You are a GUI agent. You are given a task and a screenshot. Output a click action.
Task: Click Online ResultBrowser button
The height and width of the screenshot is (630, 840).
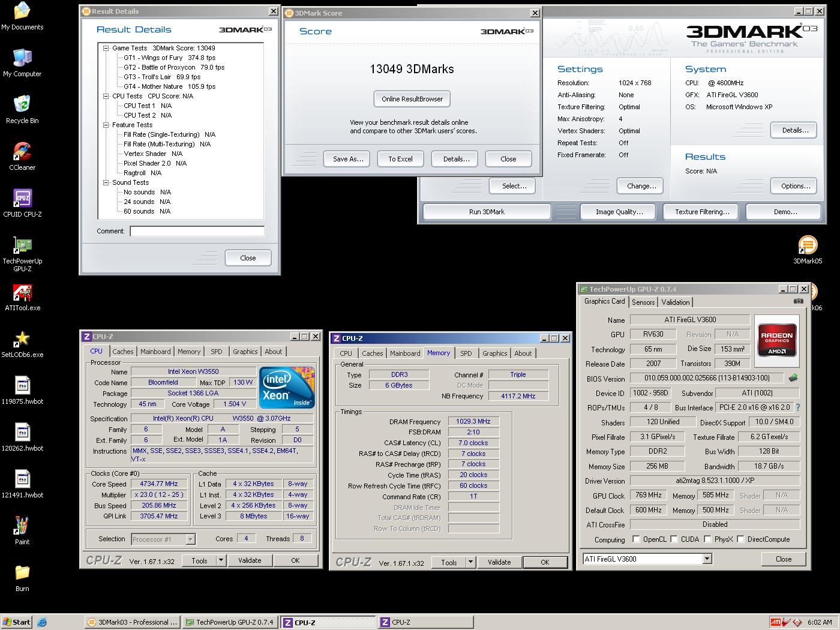coord(412,99)
